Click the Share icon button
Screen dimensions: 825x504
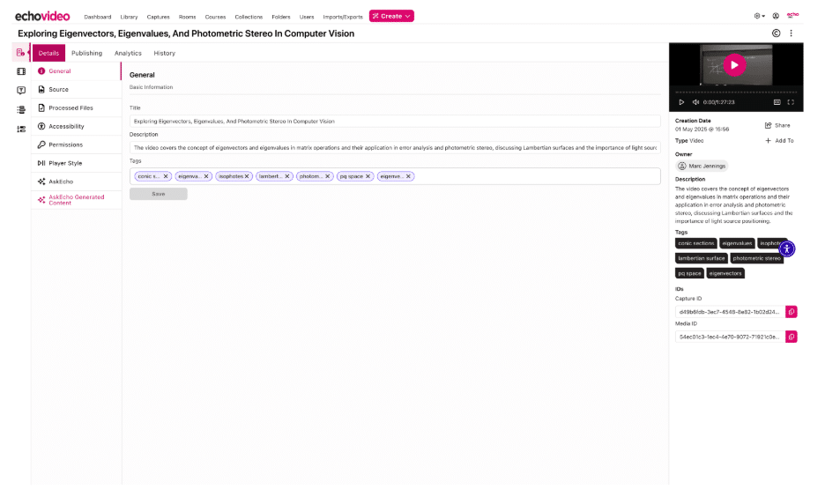pyautogui.click(x=769, y=125)
